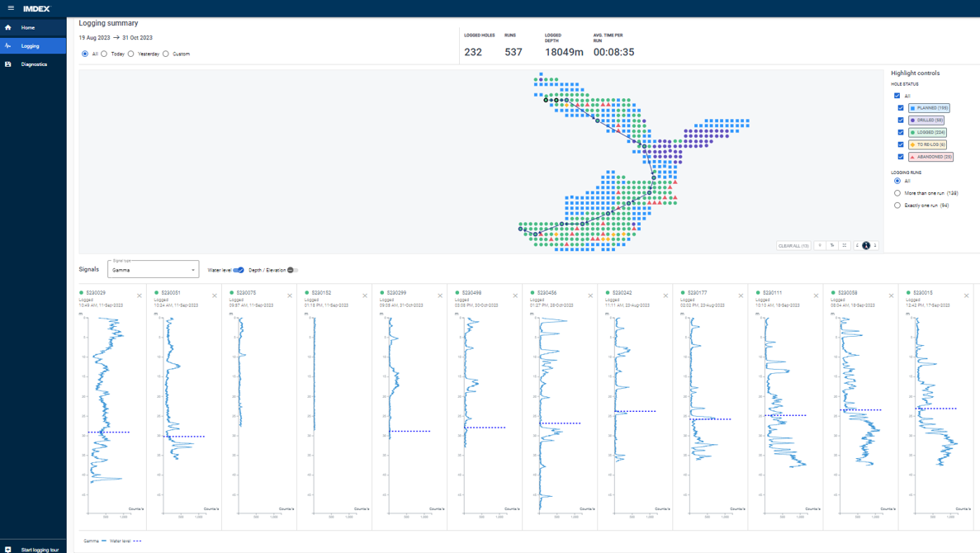Close the 5230015 signal panel
Image resolution: width=980 pixels, height=553 pixels.
(966, 295)
